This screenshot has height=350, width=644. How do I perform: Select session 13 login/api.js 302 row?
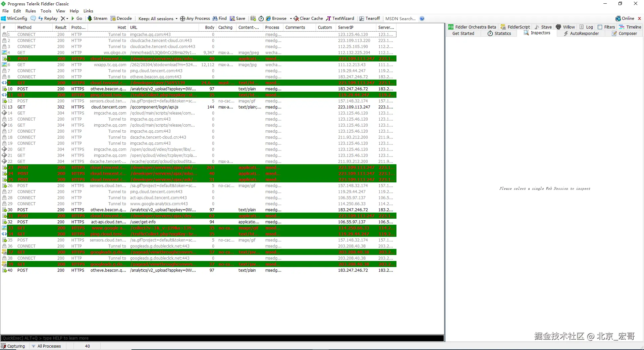click(199, 107)
